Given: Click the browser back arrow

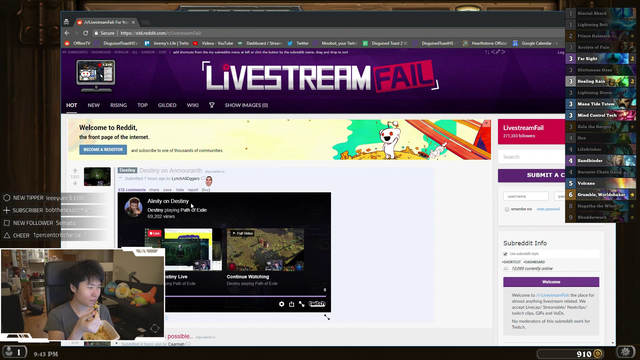Looking at the screenshot, I should coord(67,33).
